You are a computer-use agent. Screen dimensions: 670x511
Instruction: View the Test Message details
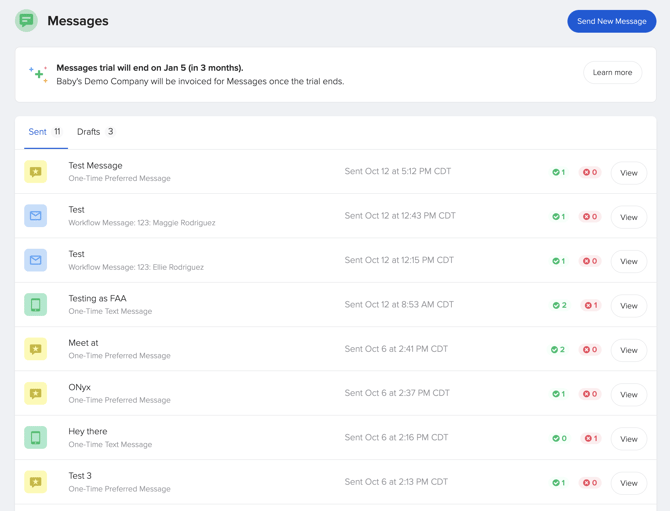click(628, 173)
